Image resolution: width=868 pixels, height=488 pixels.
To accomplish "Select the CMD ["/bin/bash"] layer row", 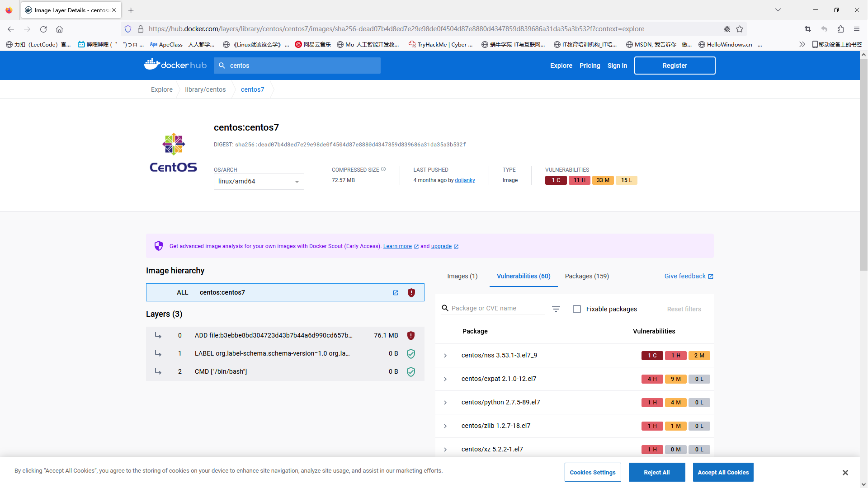I will pyautogui.click(x=285, y=371).
